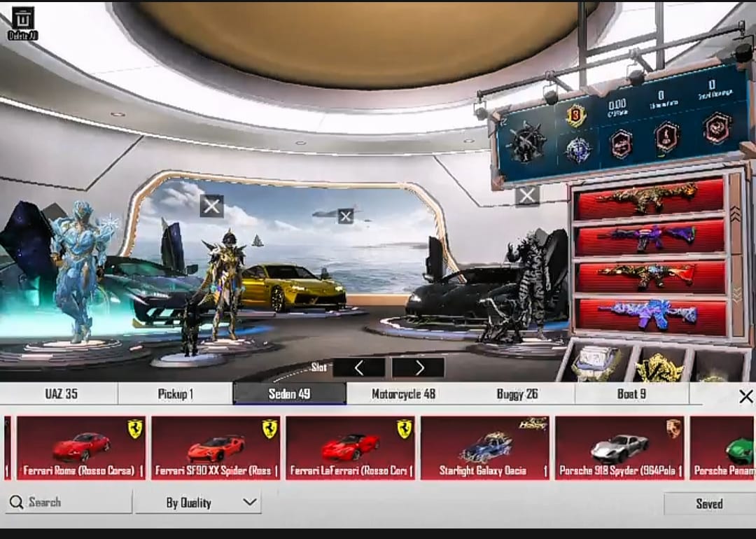Pick the Porsche 918 Spyder card
The image size is (756, 539).
tap(619, 448)
